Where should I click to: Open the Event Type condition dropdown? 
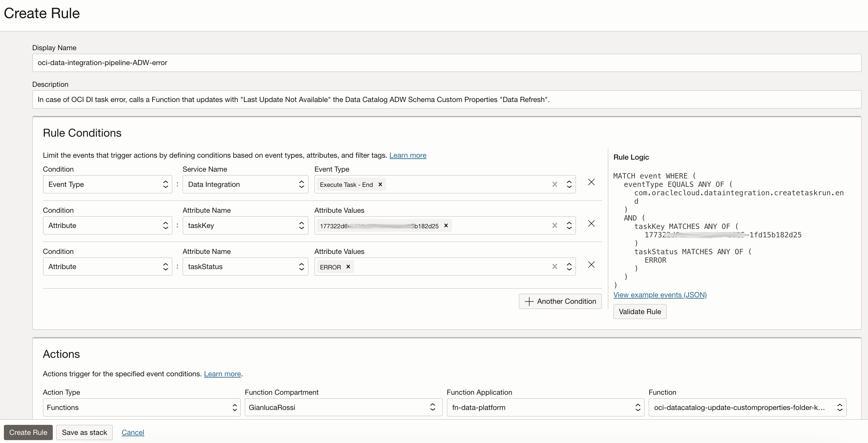coord(108,184)
